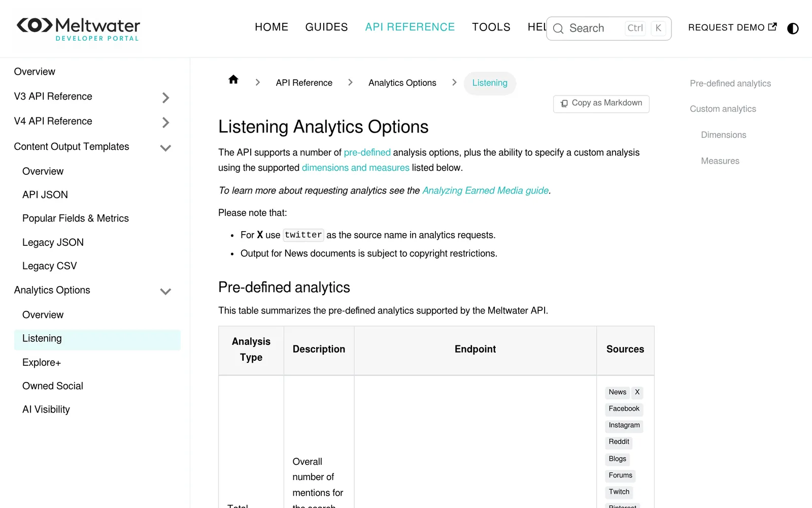812x508 pixels.
Task: Jump to Dimensions in page outline
Action: [x=724, y=135]
